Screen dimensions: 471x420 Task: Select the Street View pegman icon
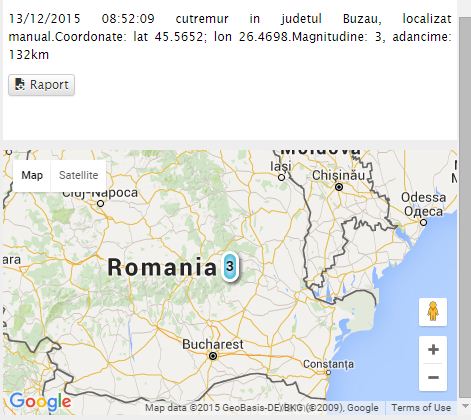[x=433, y=311]
